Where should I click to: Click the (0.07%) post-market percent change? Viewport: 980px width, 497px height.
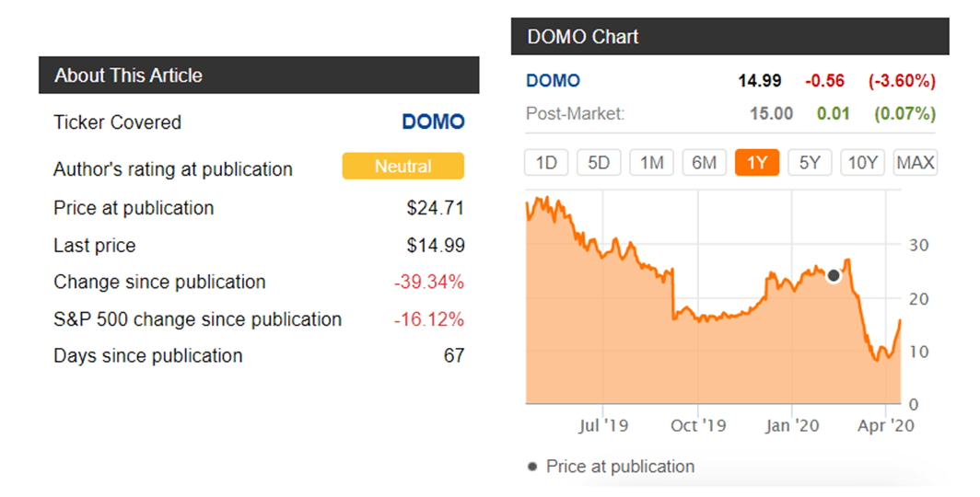point(905,113)
